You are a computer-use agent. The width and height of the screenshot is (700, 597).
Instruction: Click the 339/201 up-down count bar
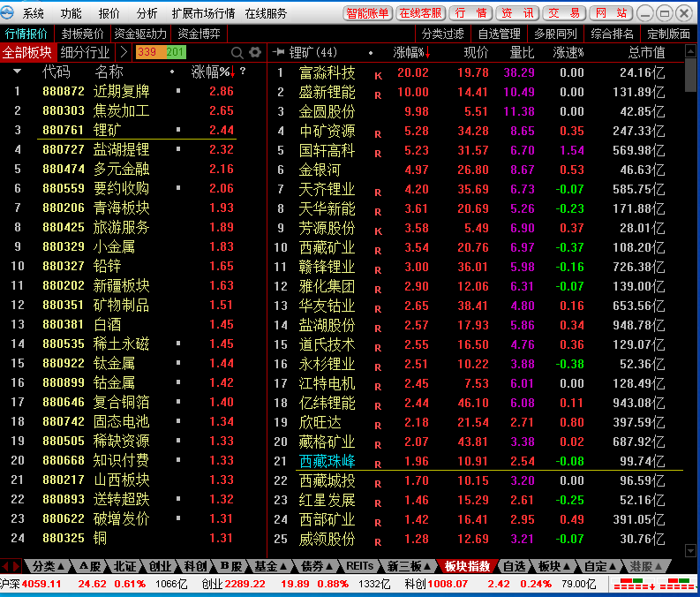click(161, 52)
